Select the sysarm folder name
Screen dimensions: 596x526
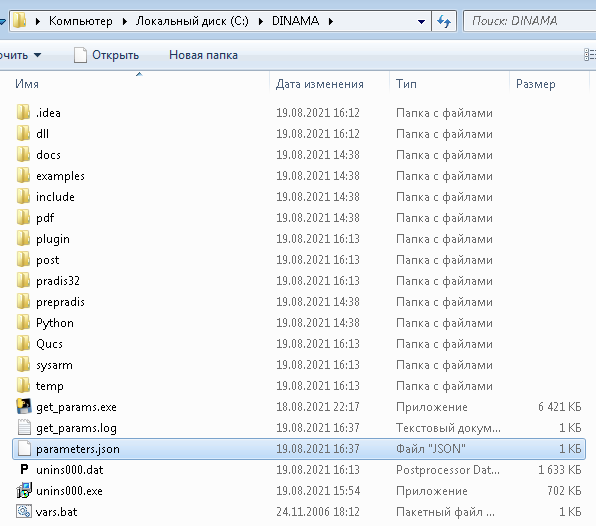(54, 365)
